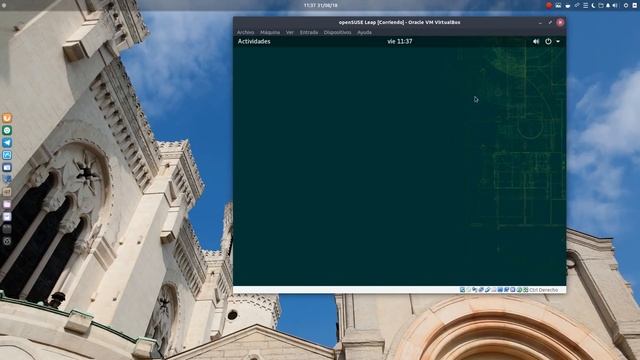
Task: Click the Ctrl Derecho host key indicator
Action: coord(544,290)
